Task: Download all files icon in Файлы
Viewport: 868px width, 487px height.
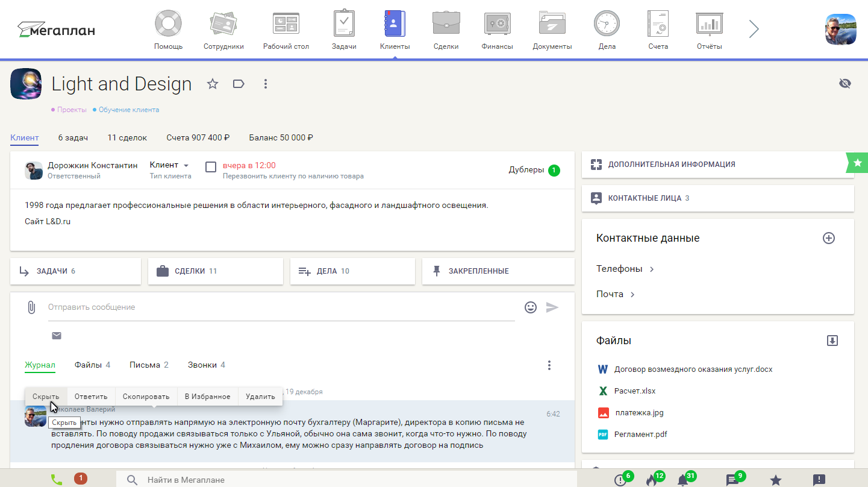Action: [832, 341]
